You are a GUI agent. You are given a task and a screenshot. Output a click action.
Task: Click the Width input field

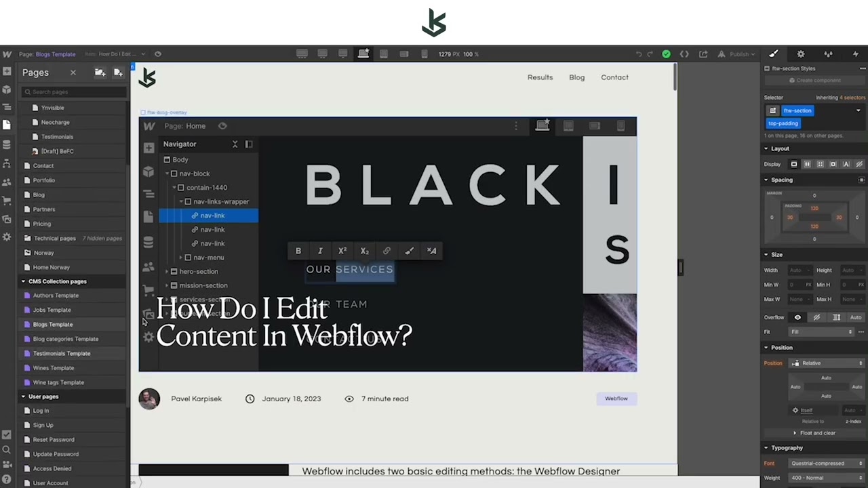[801, 270]
